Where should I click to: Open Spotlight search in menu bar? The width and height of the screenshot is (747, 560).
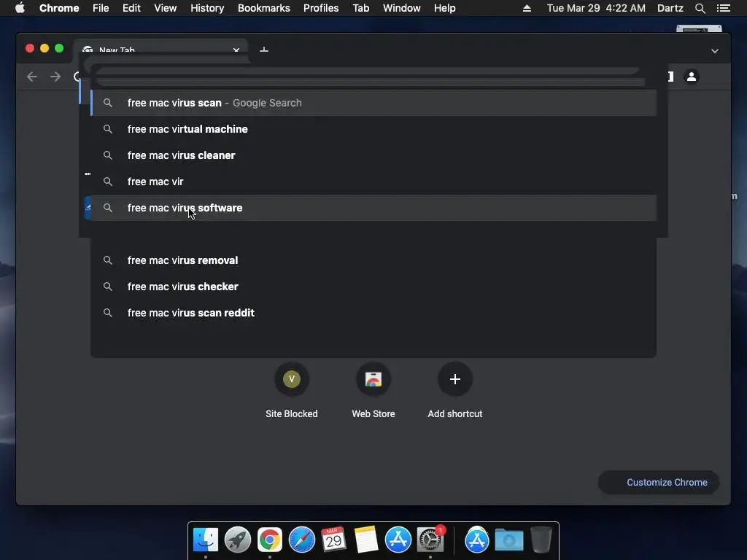pyautogui.click(x=700, y=8)
